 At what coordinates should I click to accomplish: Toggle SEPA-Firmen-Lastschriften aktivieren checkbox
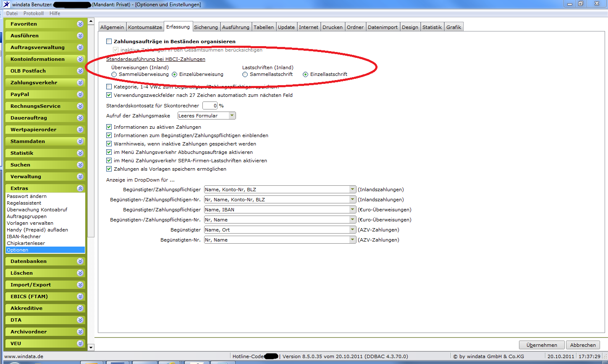click(109, 161)
